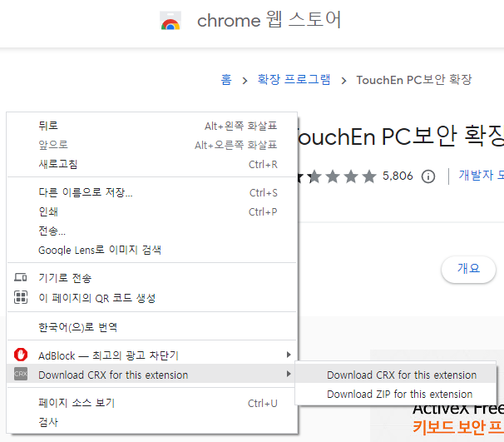This screenshot has height=442, width=504.
Task: Choose 페이지 소스 보기 menu item
Action: (x=151, y=403)
